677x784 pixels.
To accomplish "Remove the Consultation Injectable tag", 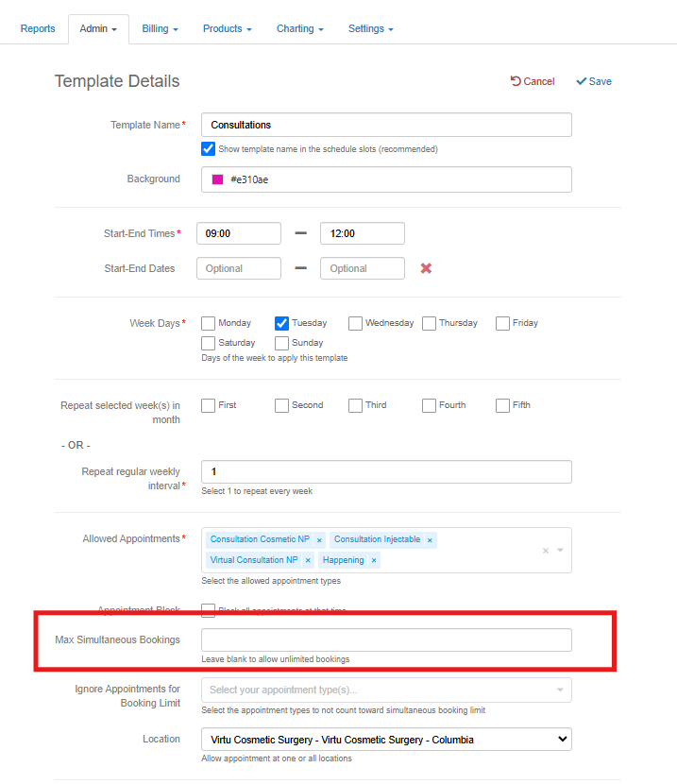I will (x=430, y=540).
